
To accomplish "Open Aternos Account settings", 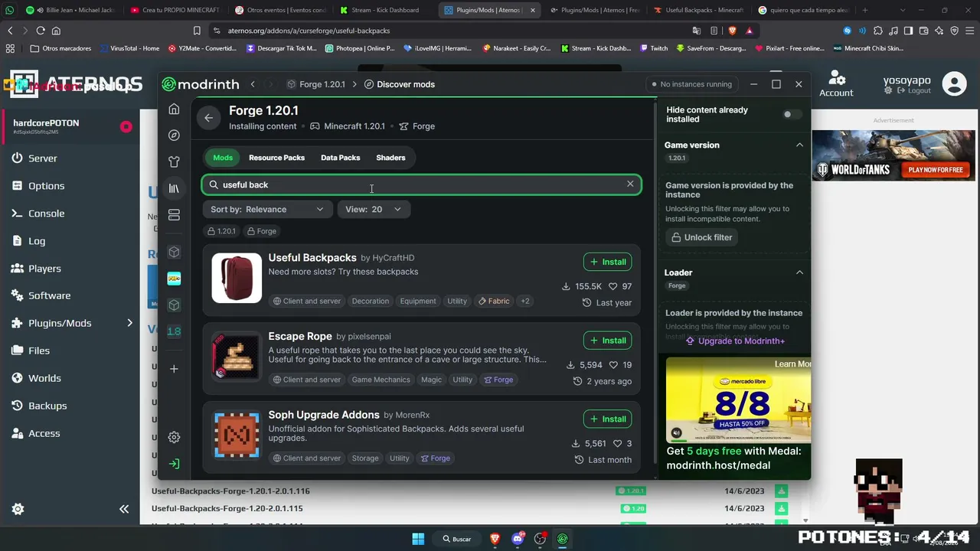I will (x=836, y=84).
